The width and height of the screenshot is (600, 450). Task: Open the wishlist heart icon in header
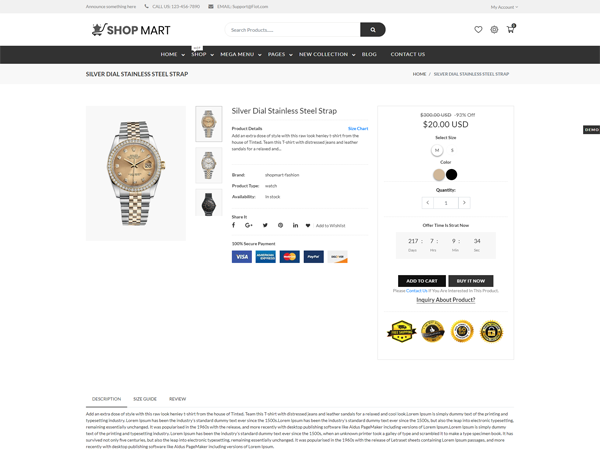click(x=478, y=29)
